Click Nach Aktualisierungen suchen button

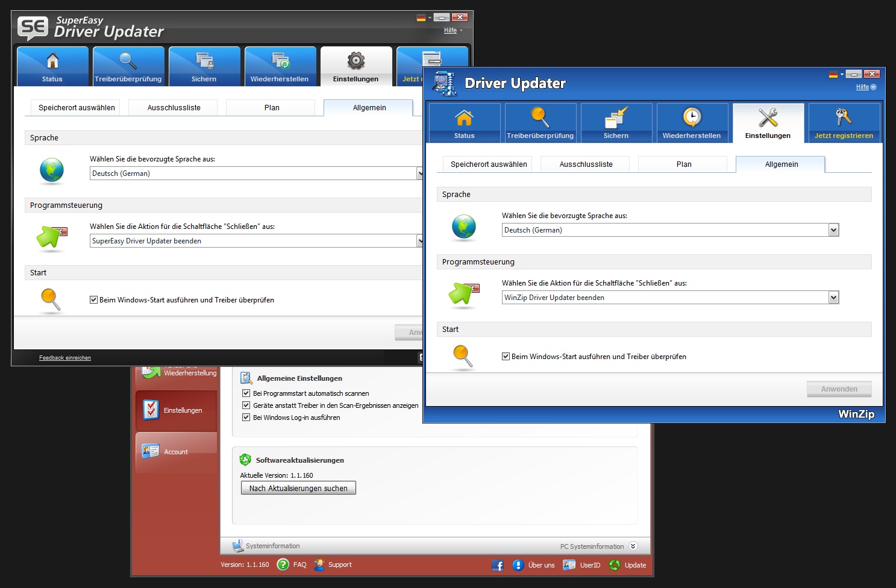click(x=298, y=488)
